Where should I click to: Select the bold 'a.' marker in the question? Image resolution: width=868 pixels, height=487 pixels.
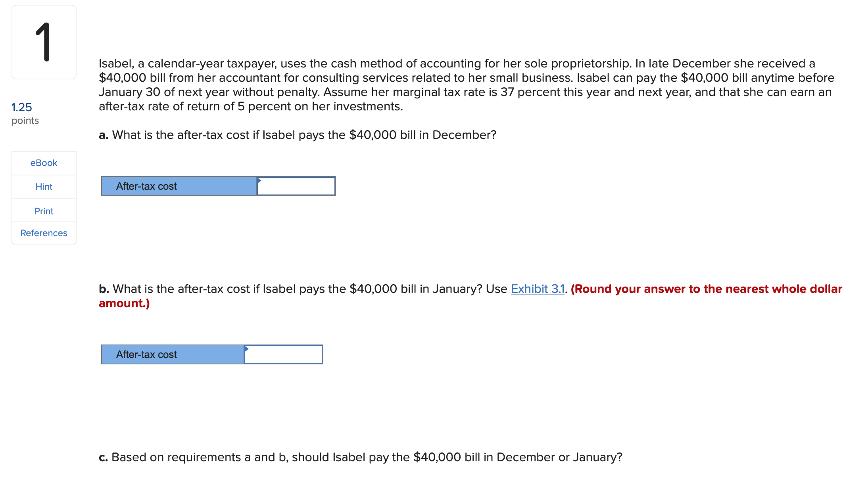pos(104,135)
